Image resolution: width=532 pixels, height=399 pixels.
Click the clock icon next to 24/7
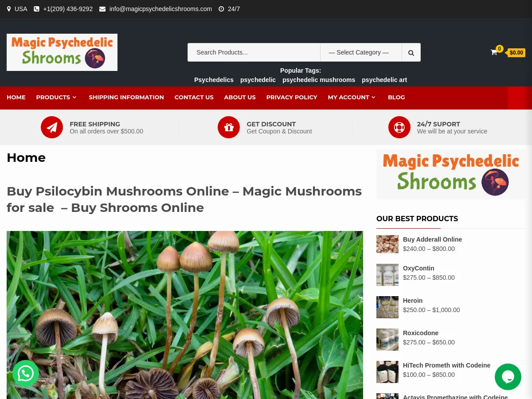point(221,9)
